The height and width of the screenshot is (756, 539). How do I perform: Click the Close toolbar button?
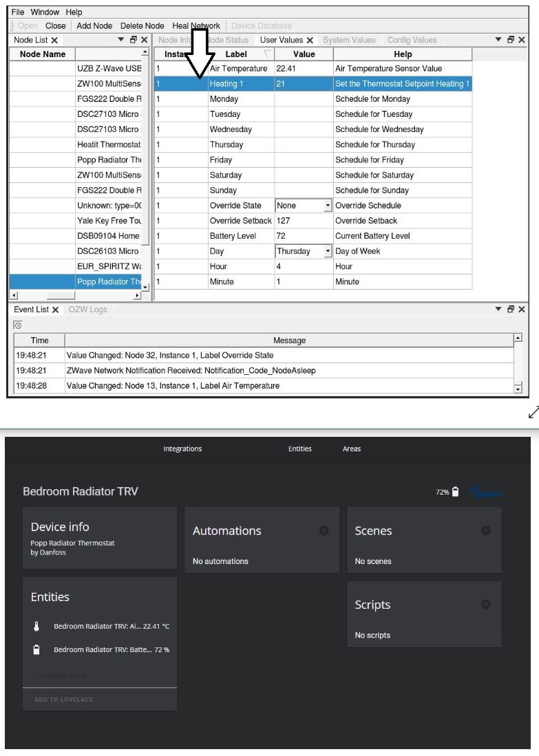point(56,26)
